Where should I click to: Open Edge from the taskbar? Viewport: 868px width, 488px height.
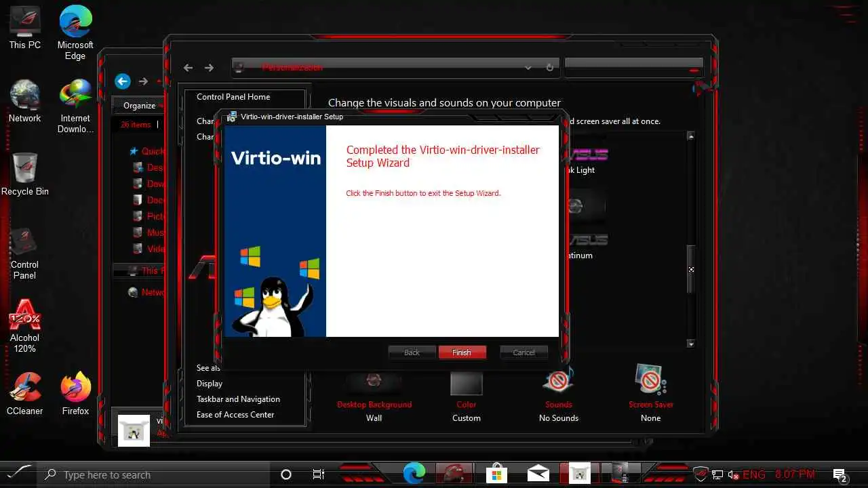pos(414,474)
